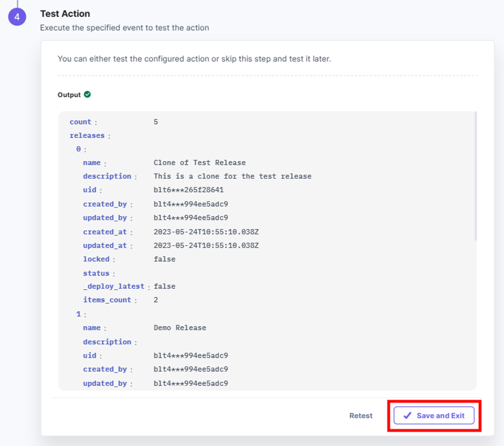Select created_by value of Demo Release
Viewport: 504px width, 446px height.
pyautogui.click(x=191, y=369)
